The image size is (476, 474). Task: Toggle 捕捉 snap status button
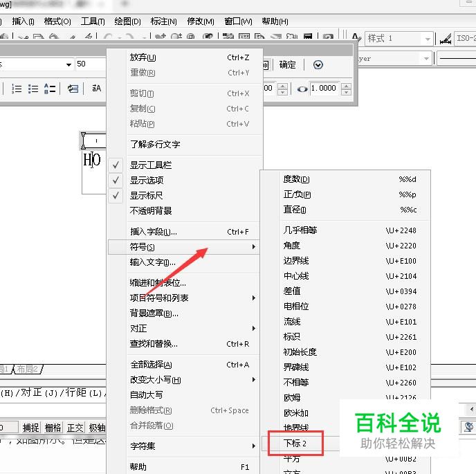[30, 428]
